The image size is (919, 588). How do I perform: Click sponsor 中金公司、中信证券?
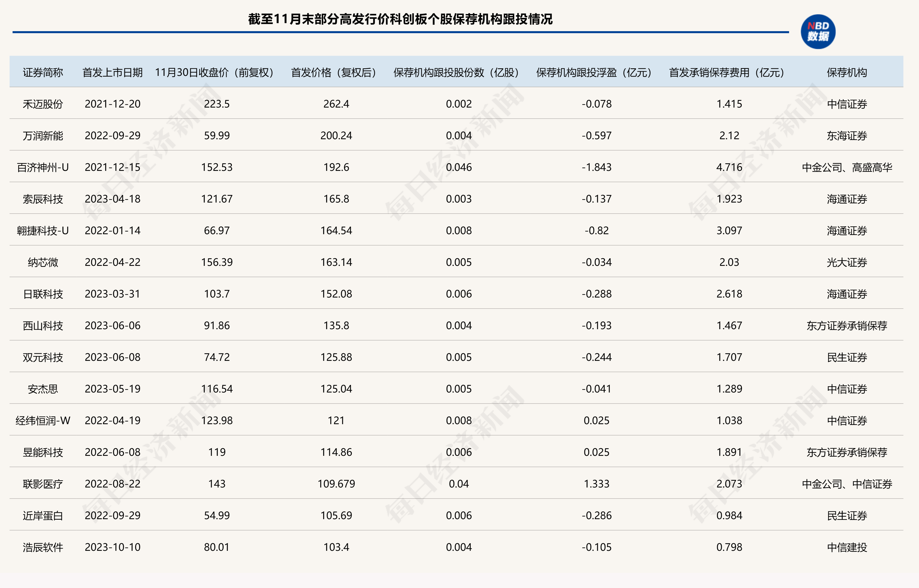pyautogui.click(x=847, y=484)
